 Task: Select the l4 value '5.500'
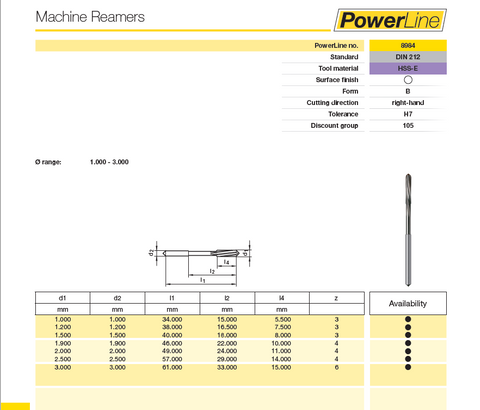click(x=283, y=319)
